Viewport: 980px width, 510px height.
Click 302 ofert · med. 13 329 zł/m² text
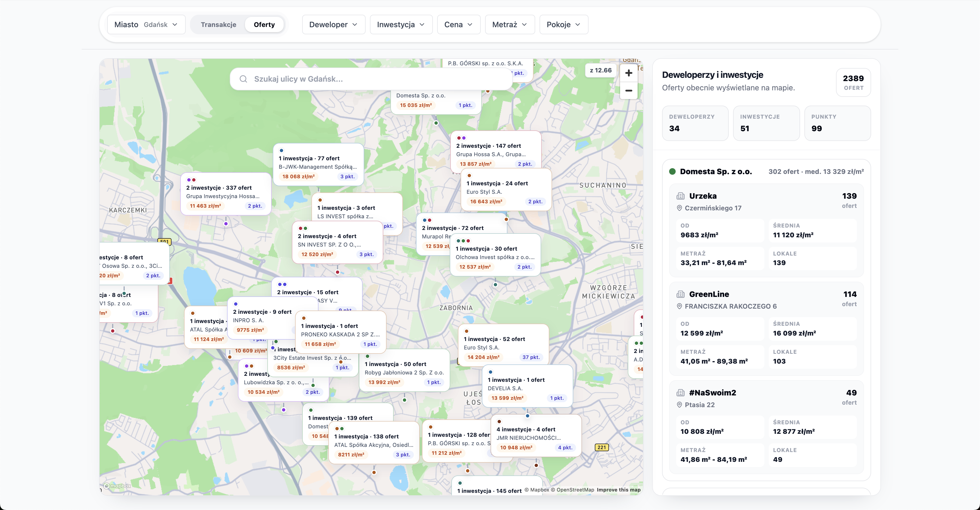point(816,171)
